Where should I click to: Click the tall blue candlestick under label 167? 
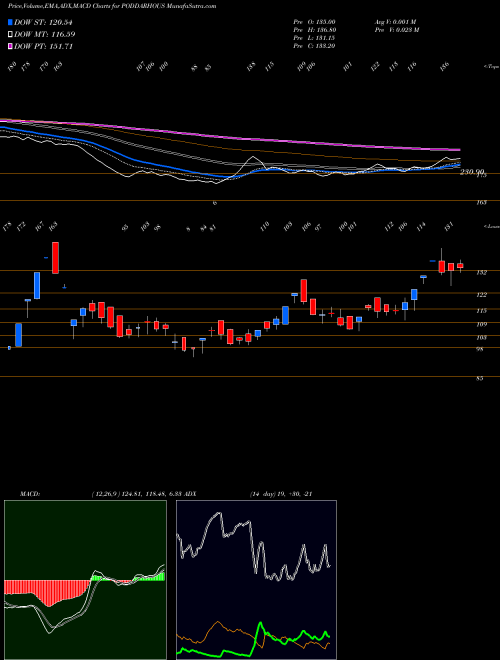37,285
